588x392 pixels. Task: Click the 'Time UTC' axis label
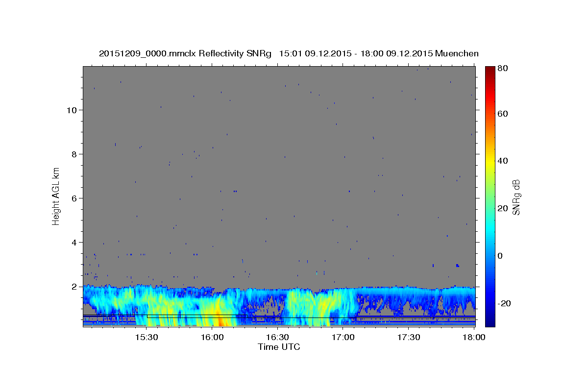[x=279, y=347]
